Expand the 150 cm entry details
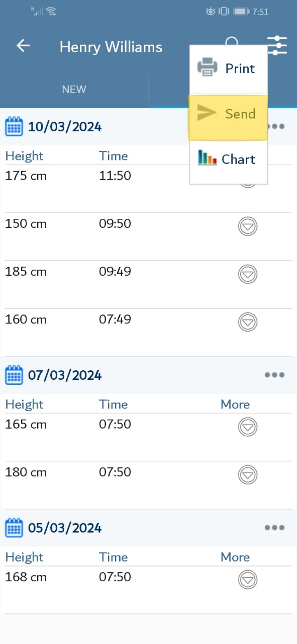Image resolution: width=297 pixels, height=644 pixels. pos(247,226)
